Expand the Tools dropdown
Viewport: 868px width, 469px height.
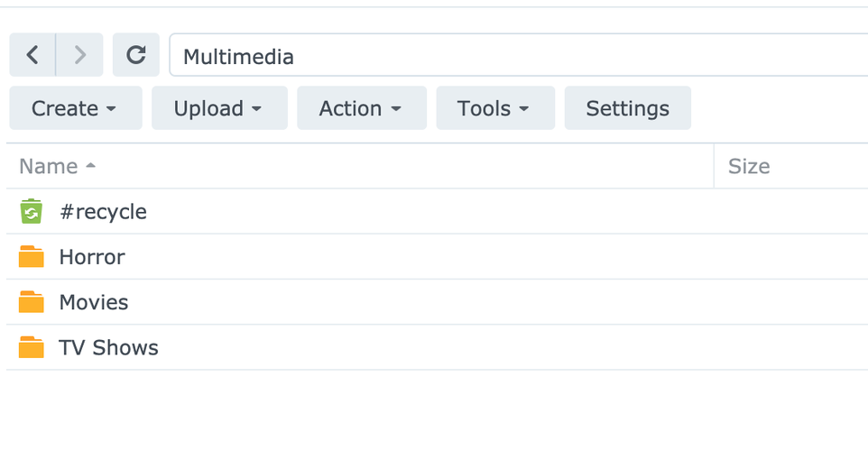click(x=495, y=108)
